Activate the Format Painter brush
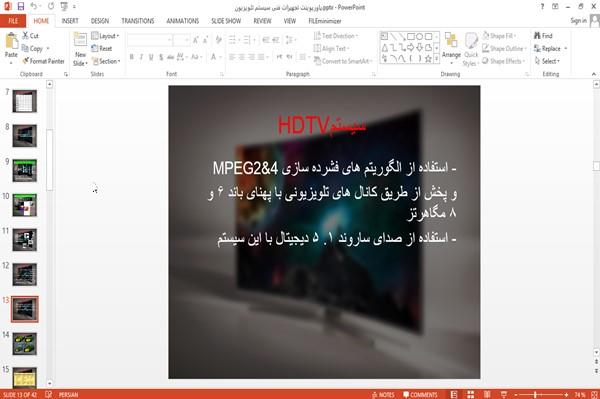The height and width of the screenshot is (399, 600). coord(43,61)
